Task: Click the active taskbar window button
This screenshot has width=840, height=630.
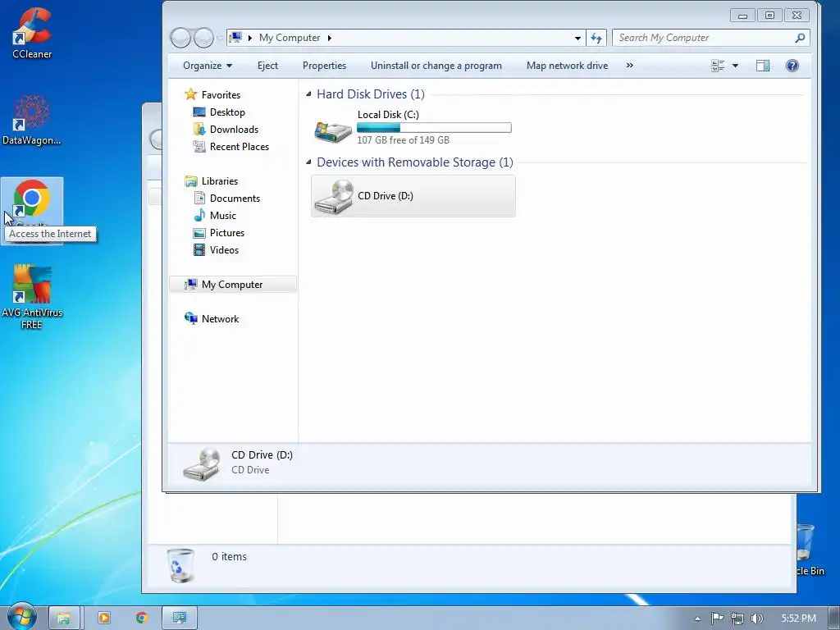Action: coord(180,618)
